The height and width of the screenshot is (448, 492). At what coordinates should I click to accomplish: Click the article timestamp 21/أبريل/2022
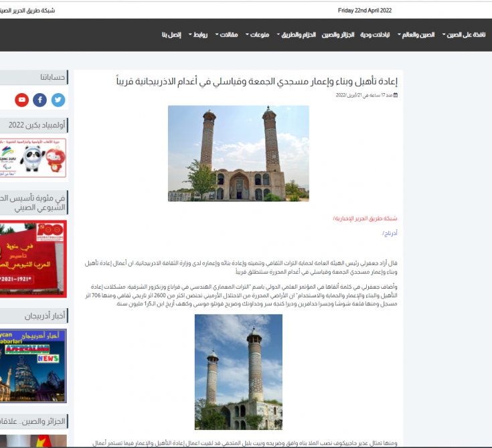point(364,95)
